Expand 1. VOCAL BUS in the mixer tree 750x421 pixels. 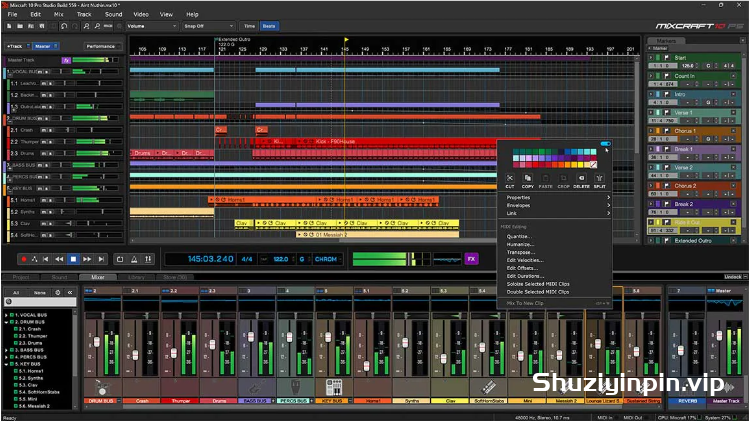coord(6,315)
